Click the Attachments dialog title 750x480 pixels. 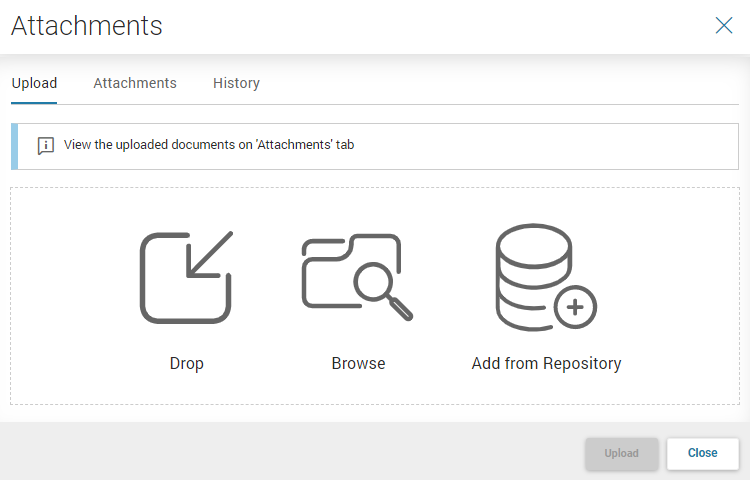(87, 26)
